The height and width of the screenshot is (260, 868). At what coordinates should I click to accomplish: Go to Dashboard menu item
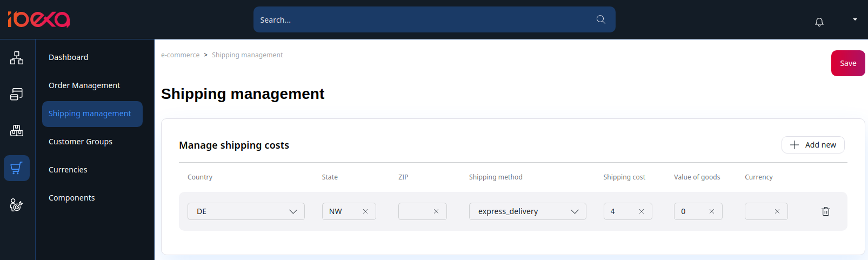(68, 57)
